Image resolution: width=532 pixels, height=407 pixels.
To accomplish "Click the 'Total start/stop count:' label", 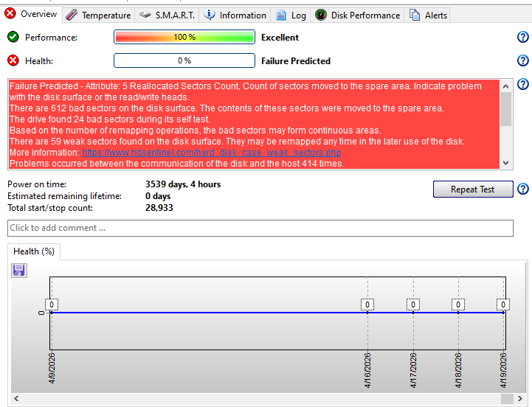I will 50,208.
